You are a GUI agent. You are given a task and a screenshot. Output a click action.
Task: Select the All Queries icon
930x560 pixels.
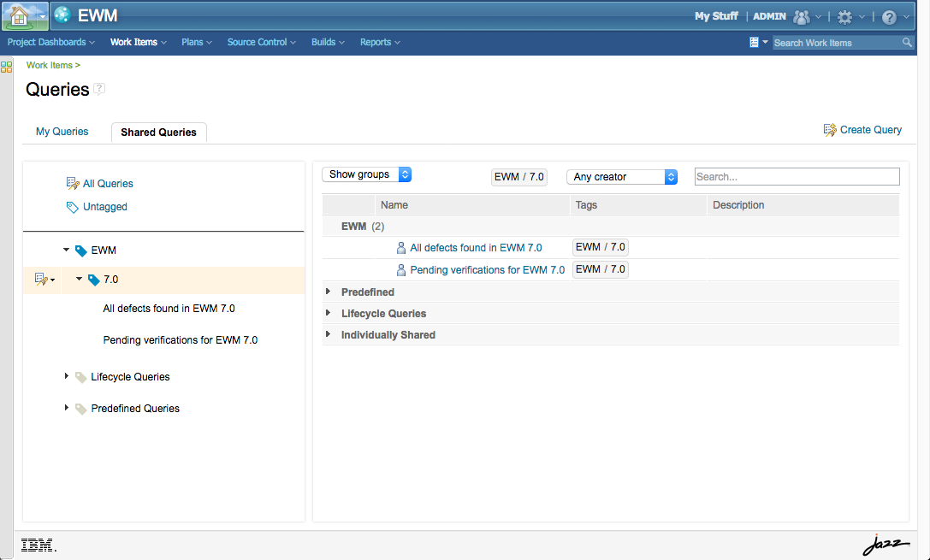point(74,183)
